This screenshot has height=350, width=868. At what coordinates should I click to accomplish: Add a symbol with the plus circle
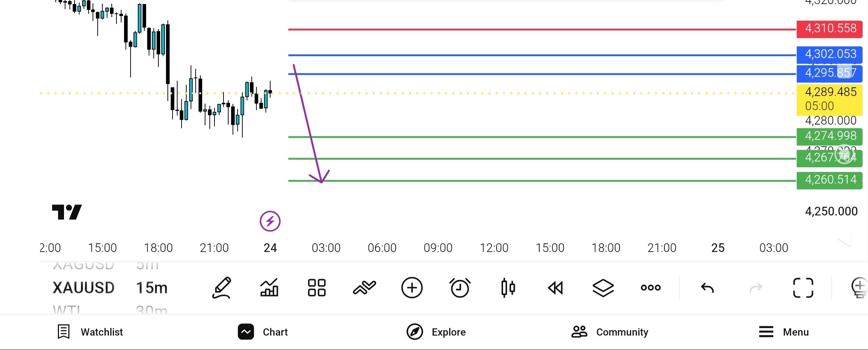pyautogui.click(x=412, y=288)
